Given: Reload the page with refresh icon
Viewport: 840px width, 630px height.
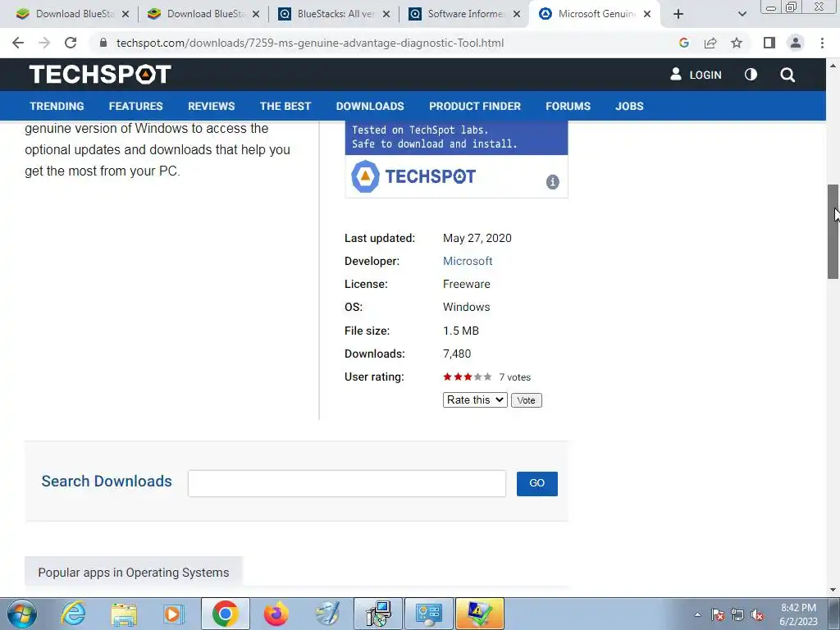Looking at the screenshot, I should 71,43.
